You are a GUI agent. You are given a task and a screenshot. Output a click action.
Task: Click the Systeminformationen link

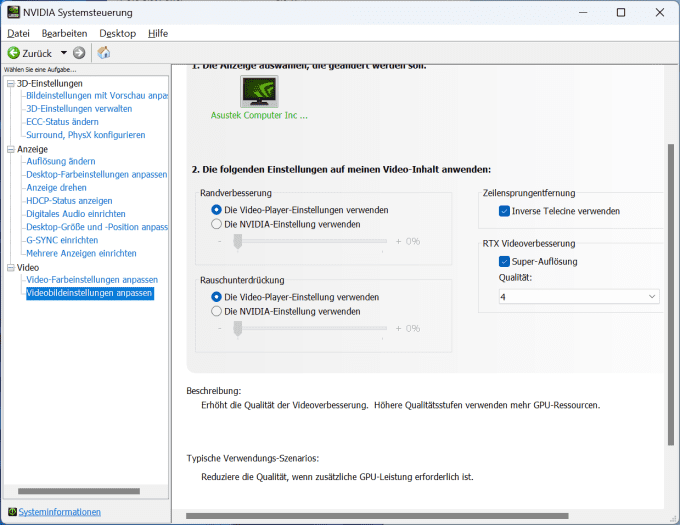(59, 512)
